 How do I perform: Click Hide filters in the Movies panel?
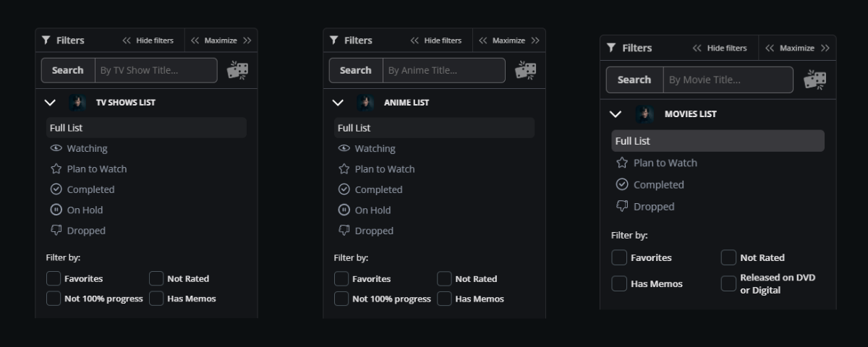tap(720, 48)
